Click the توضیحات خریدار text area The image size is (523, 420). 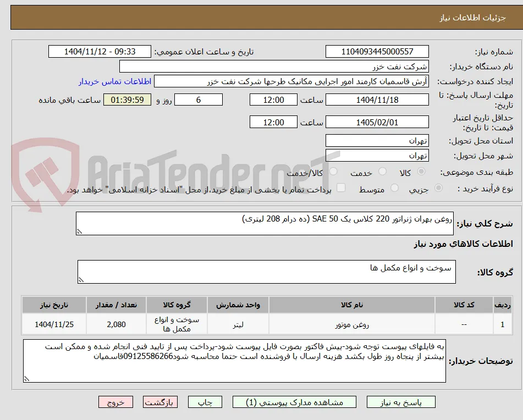[x=234, y=361]
